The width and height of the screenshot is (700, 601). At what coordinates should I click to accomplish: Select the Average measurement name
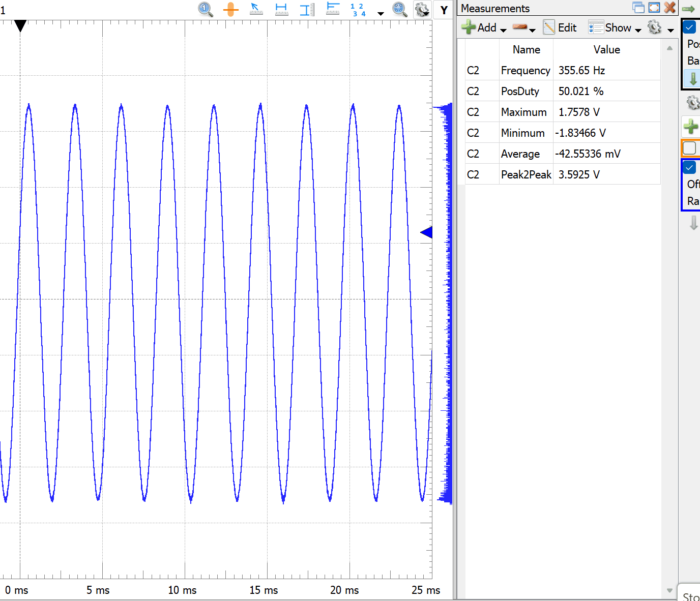coord(520,154)
